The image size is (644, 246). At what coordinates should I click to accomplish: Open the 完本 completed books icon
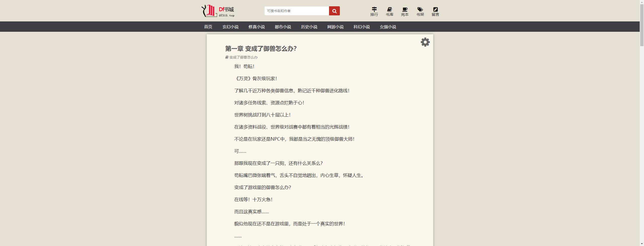pos(405,12)
